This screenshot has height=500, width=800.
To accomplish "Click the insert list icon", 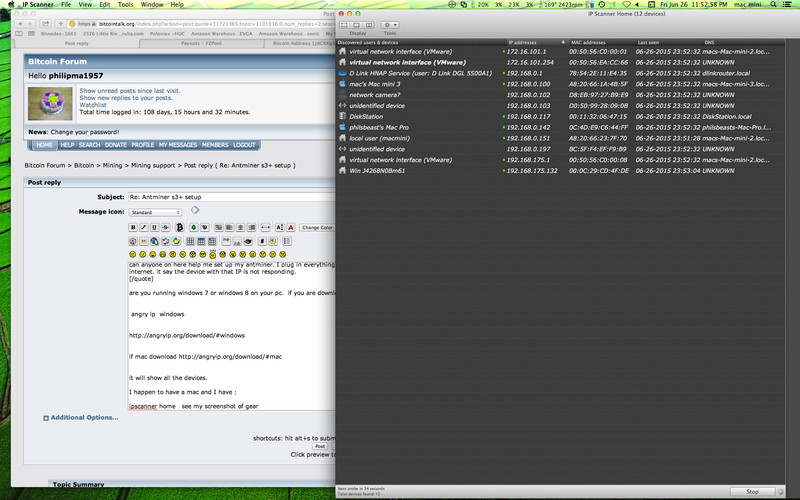I will click(287, 241).
